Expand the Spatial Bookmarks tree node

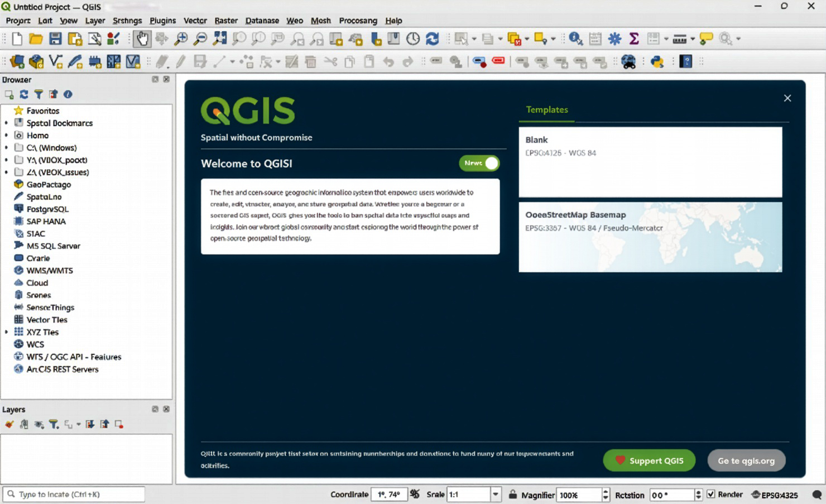(6, 123)
